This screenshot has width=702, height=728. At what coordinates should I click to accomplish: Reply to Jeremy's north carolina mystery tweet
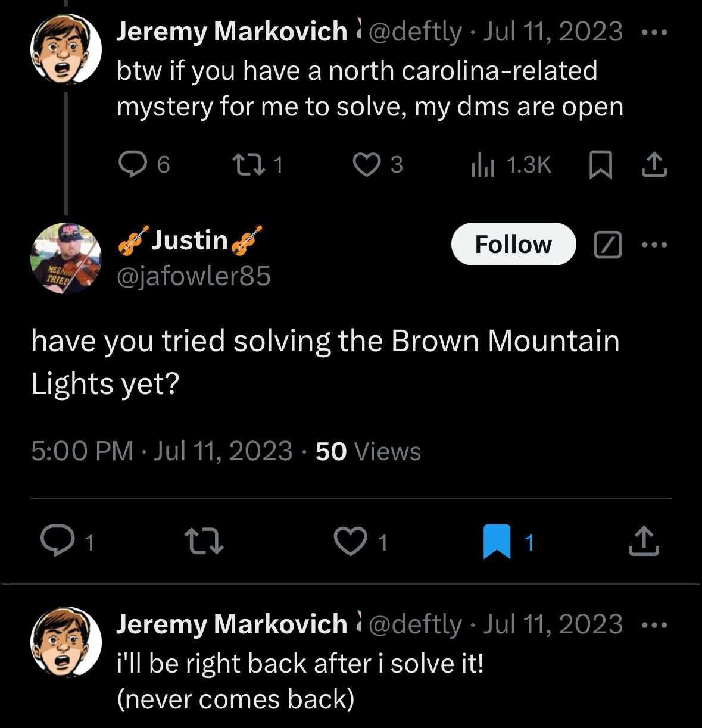[x=129, y=164]
